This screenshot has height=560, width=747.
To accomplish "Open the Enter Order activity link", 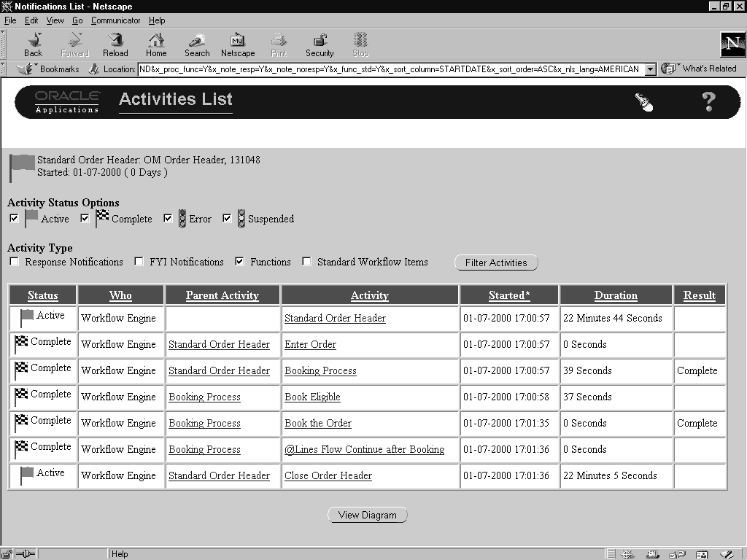I will (x=310, y=344).
